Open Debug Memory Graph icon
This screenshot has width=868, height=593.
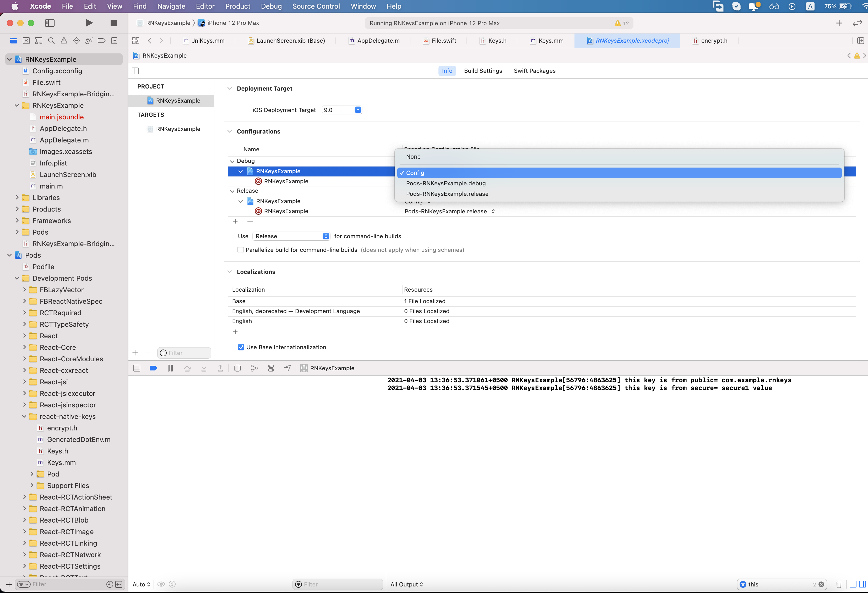(254, 368)
